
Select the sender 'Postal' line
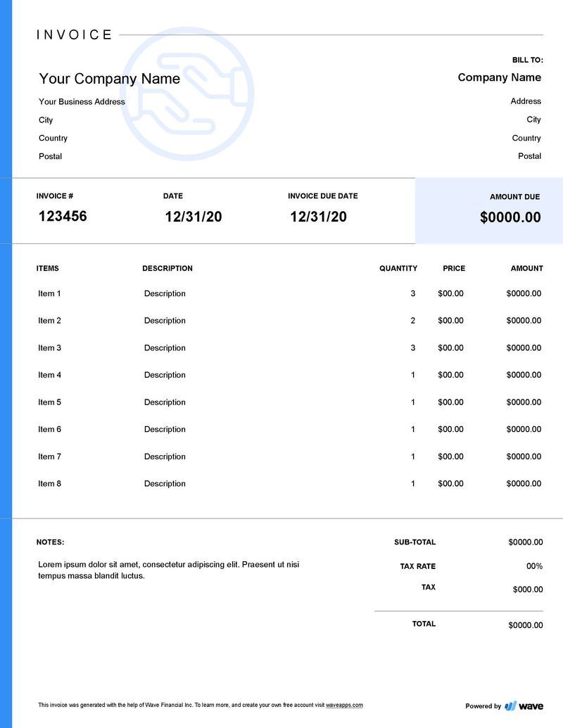click(x=50, y=156)
